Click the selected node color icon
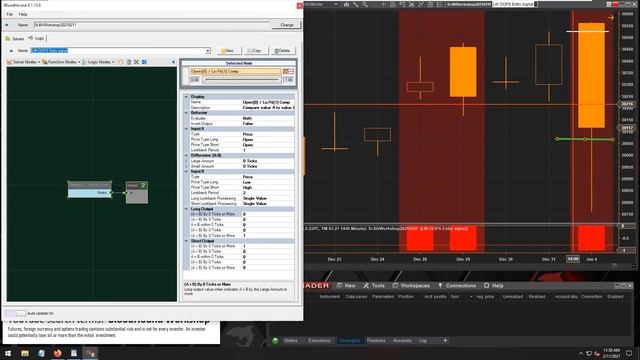Screen dimensions: 640x360 288,71
